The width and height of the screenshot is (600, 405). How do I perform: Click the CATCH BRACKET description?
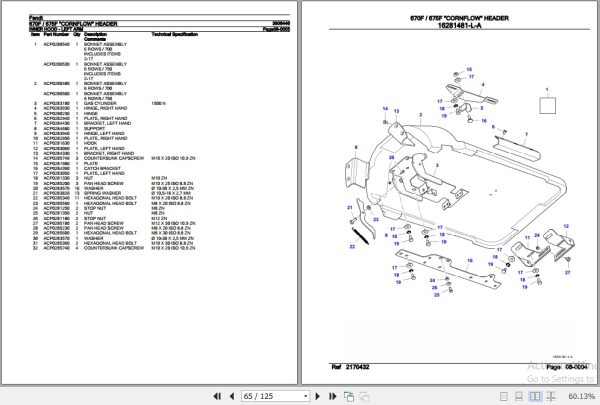point(102,168)
